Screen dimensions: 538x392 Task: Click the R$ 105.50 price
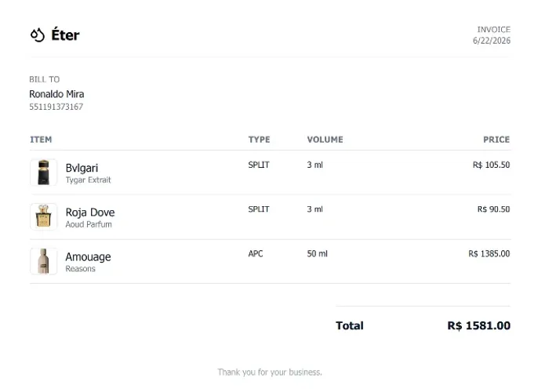point(491,165)
